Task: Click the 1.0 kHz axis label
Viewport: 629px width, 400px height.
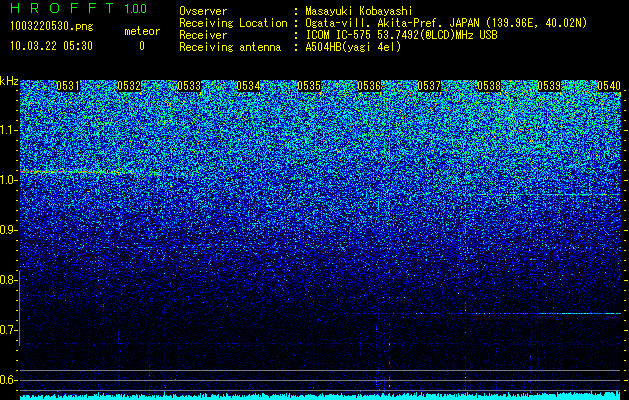Action: pyautogui.click(x=8, y=180)
